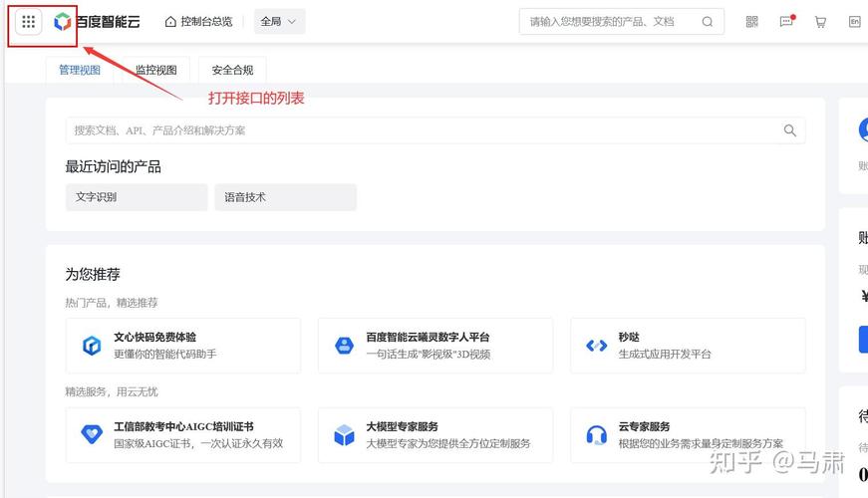Screen dimensions: 868x498
Task: Open the 工信部教考中心AIGC培训证书 card
Action: (183, 435)
